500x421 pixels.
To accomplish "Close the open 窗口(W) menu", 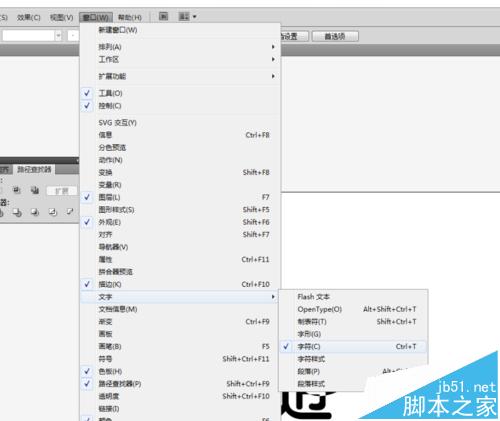I will click(x=96, y=17).
